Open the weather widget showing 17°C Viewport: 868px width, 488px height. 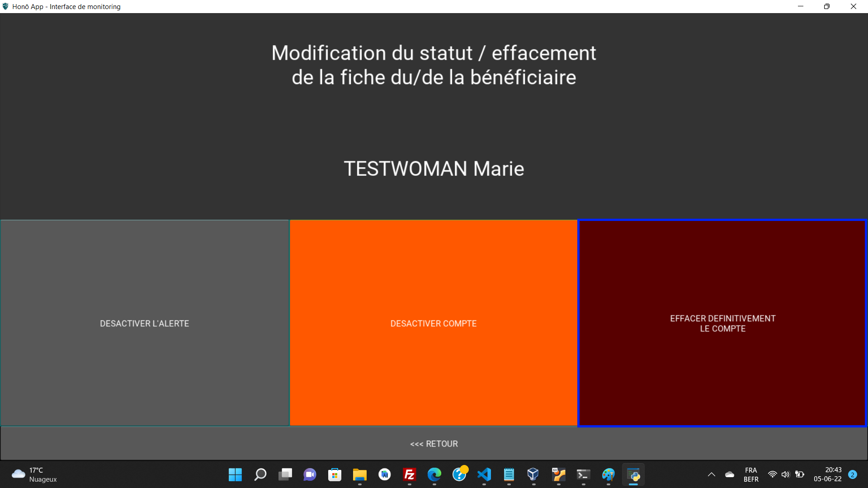pos(34,474)
